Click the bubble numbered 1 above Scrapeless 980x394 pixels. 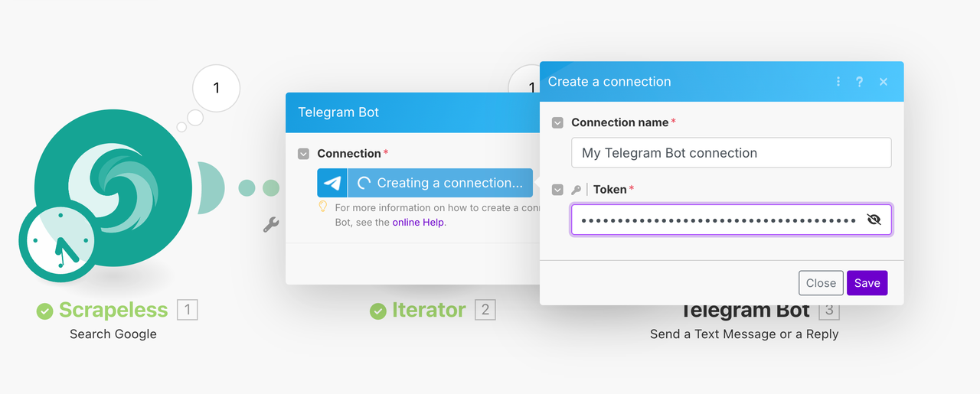coord(216,88)
